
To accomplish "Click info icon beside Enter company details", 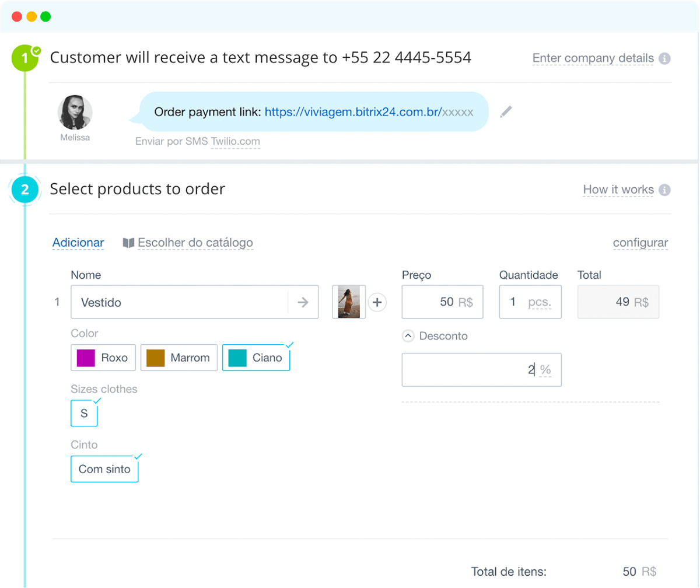I will click(664, 58).
